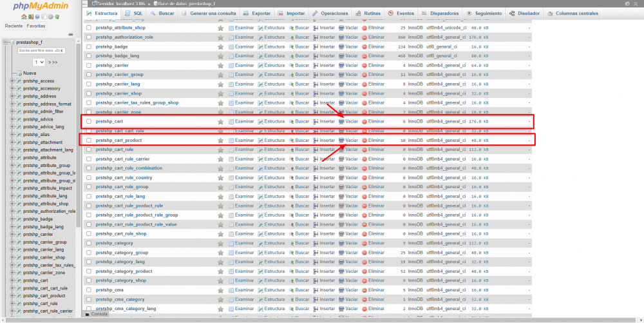Image resolution: width=644 pixels, height=323 pixels.
Task: Star prstshp_cart_product as favorite
Action: click(220, 141)
